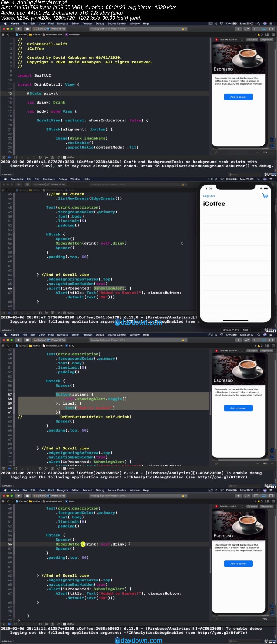Open the All Output dropdown in the 20:07 frame
This screenshot has height=644, width=277.
(8, 175)
